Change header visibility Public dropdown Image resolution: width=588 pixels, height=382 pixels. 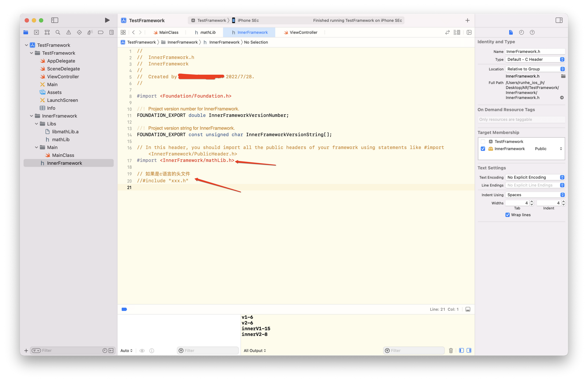pos(548,149)
